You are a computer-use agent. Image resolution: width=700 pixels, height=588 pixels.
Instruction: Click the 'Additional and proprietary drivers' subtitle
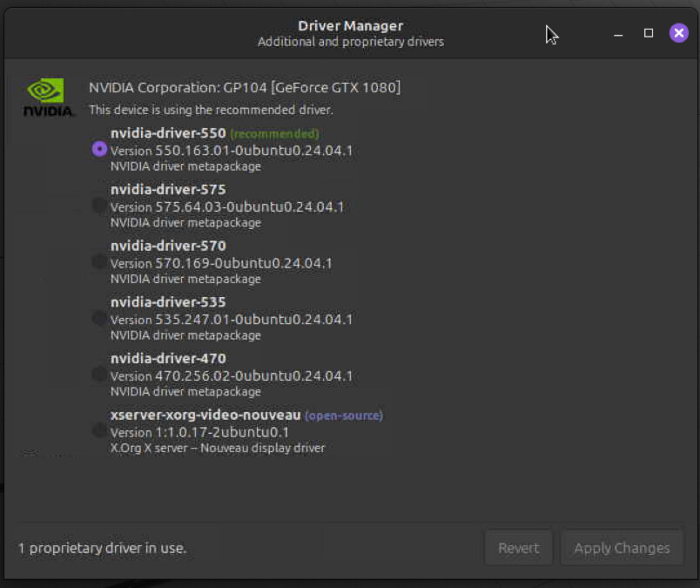[351, 42]
